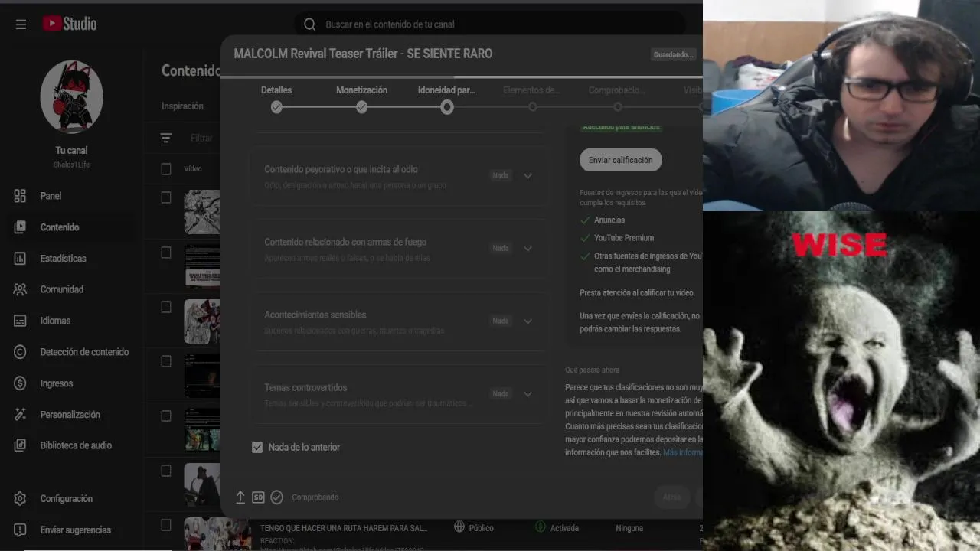The height and width of the screenshot is (551, 980).
Task: Open the Más información link
Action: 683,452
